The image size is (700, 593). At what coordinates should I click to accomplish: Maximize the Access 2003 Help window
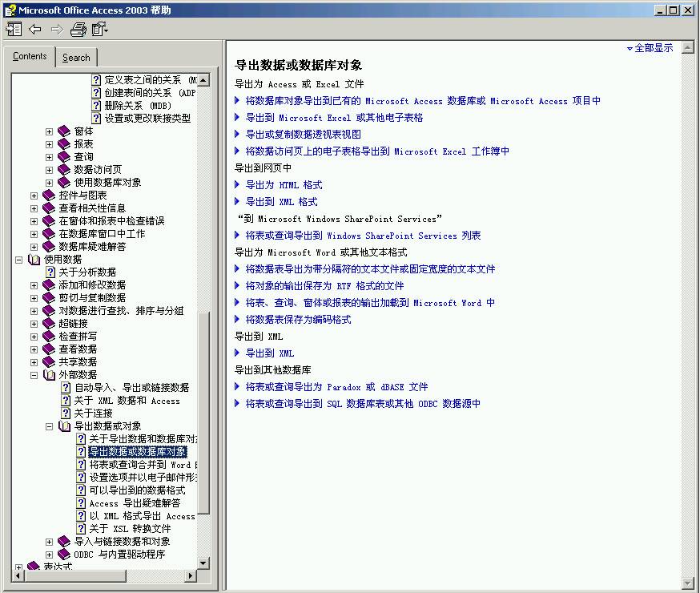pos(674,10)
